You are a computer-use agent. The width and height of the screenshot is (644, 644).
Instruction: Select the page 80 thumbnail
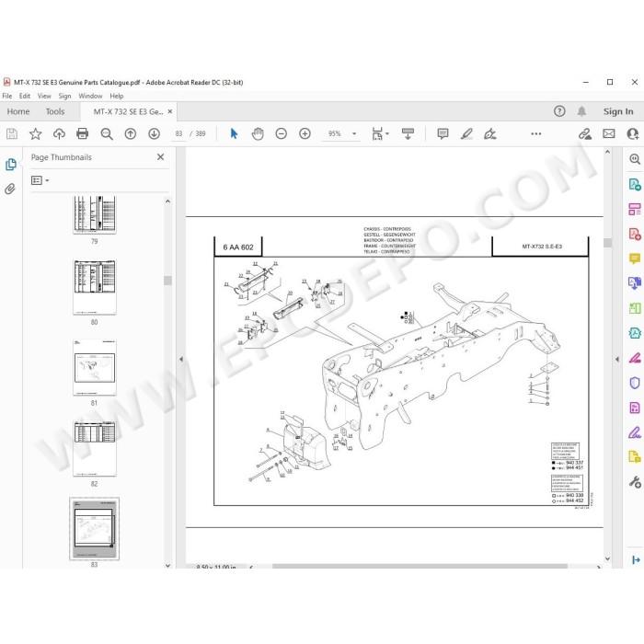point(95,287)
